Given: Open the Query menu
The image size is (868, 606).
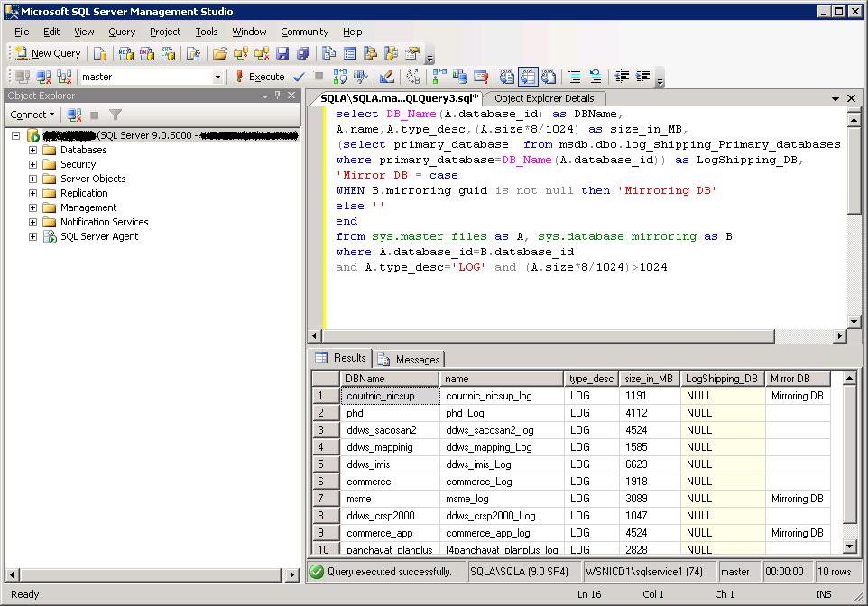Looking at the screenshot, I should coord(122,32).
